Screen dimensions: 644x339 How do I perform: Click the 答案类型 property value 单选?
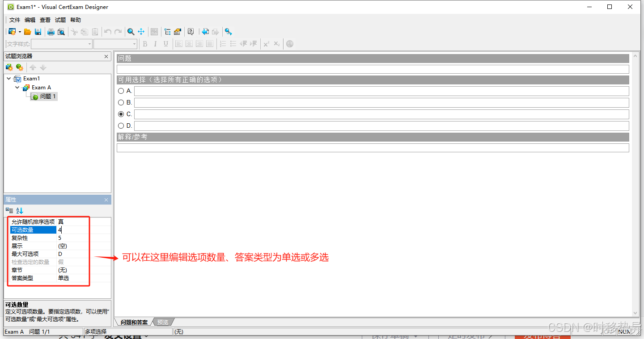64,278
